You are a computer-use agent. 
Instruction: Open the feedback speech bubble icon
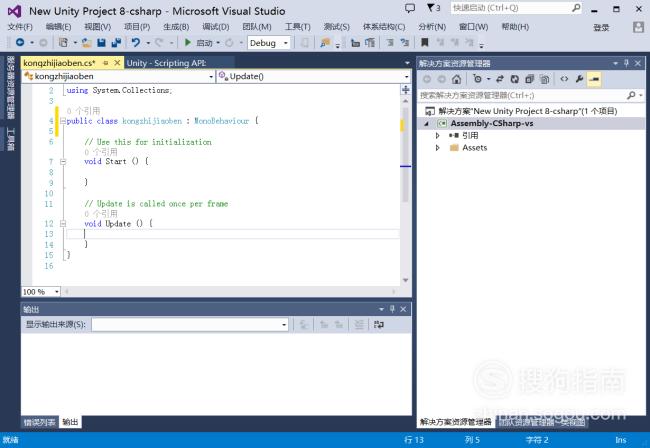[410, 8]
